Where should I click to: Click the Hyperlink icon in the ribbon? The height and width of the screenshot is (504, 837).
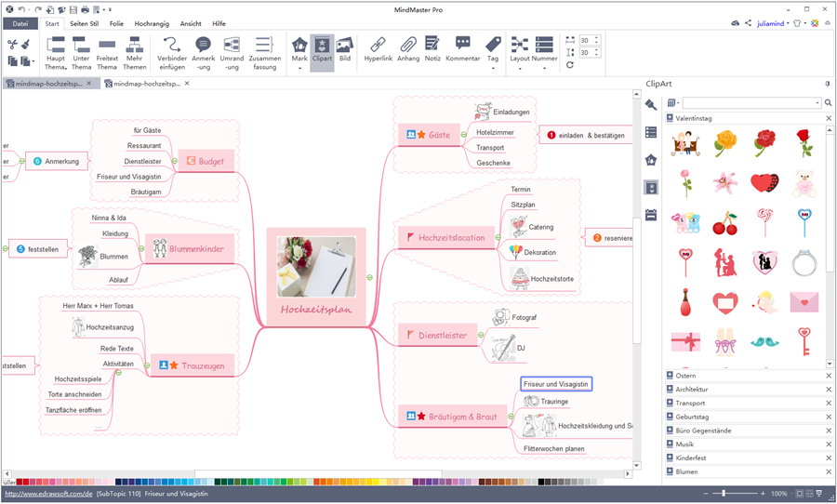pyautogui.click(x=378, y=49)
